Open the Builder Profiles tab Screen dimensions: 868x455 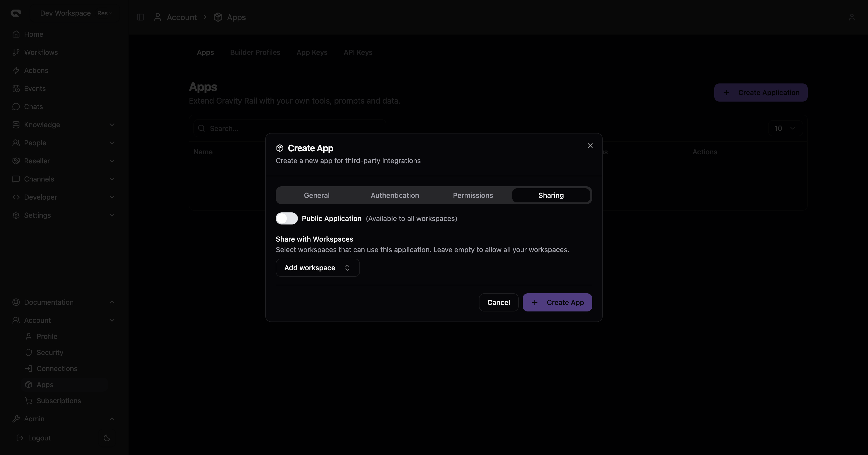[x=255, y=52]
